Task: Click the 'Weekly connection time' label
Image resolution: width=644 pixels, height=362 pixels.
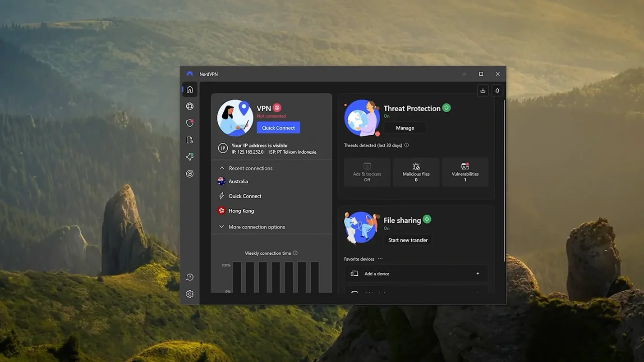Action: [x=268, y=253]
